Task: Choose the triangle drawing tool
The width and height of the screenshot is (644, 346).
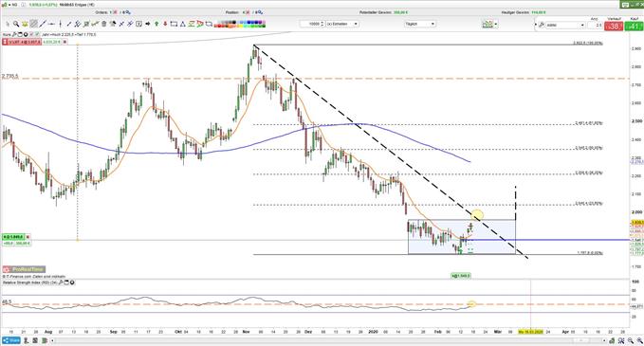Action: click(x=183, y=24)
